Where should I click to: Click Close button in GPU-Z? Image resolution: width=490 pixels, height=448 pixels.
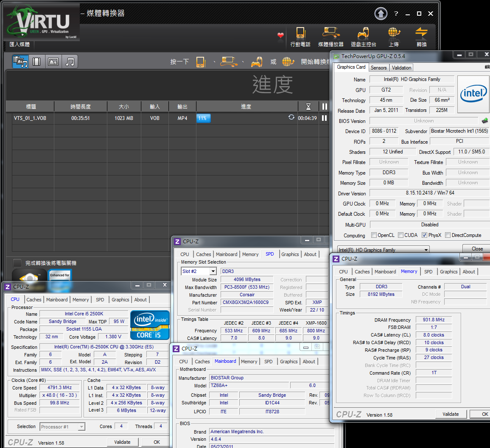pyautogui.click(x=477, y=248)
